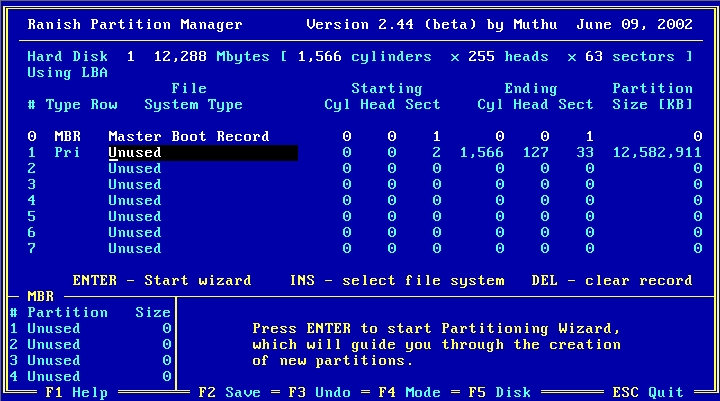The height and width of the screenshot is (401, 720).
Task: Click the INS - select file system hint
Action: 397,281
